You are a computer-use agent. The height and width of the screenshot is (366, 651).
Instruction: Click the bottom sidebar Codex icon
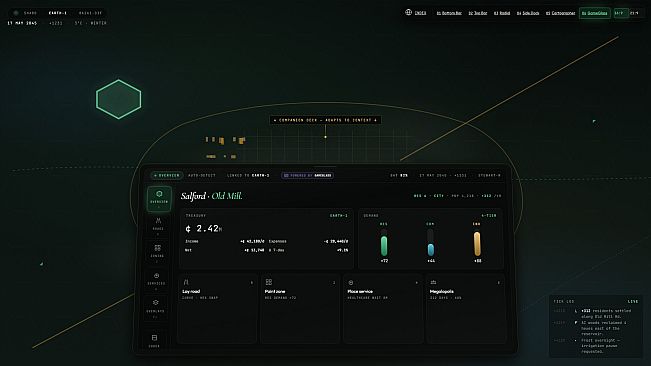coord(154,340)
